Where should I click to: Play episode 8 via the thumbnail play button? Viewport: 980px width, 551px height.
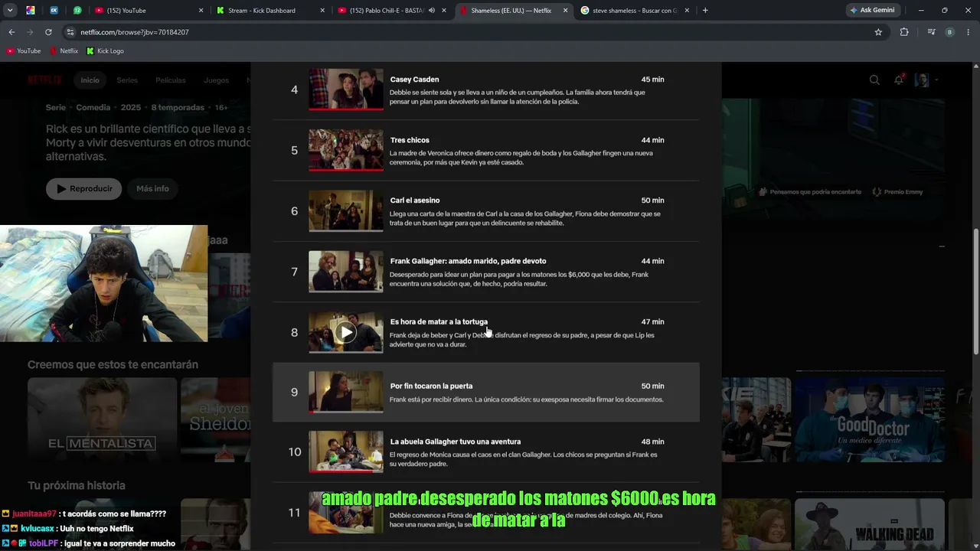pyautogui.click(x=346, y=332)
